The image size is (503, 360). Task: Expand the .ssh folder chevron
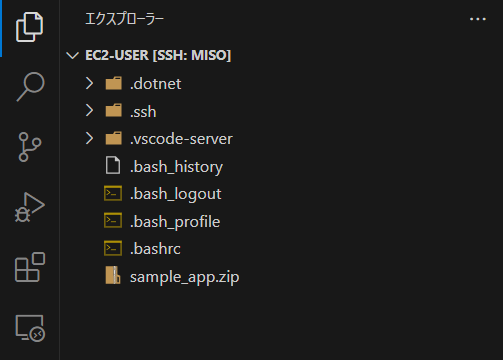(x=89, y=110)
